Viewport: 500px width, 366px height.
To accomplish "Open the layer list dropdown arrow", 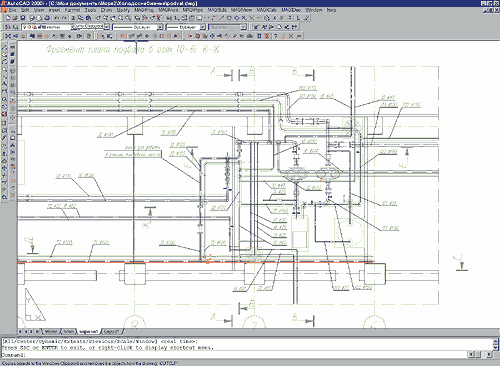I will 106,27.
